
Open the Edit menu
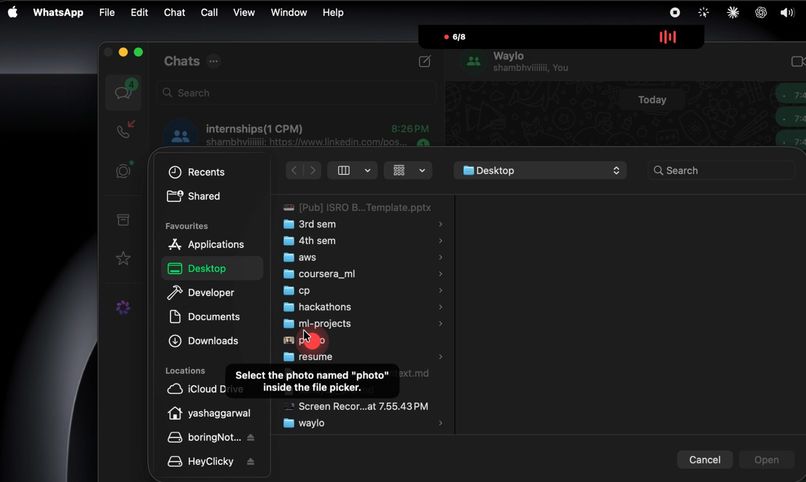click(139, 12)
